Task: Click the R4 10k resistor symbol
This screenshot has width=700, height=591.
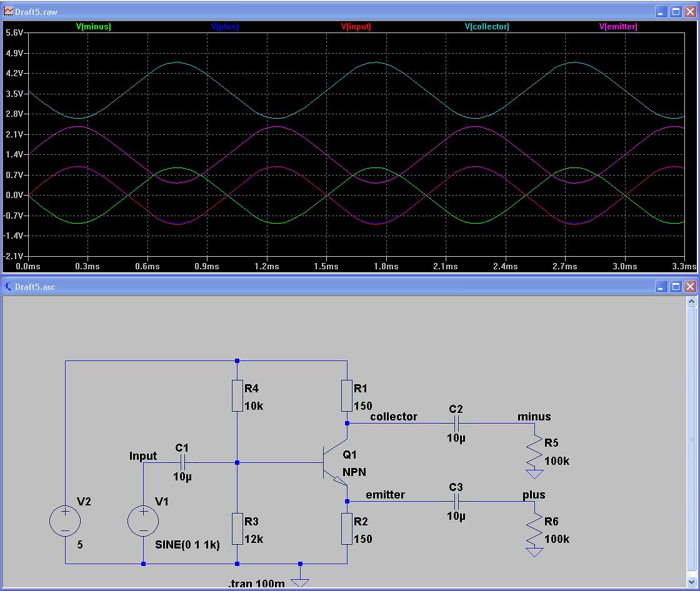Action: coord(237,395)
